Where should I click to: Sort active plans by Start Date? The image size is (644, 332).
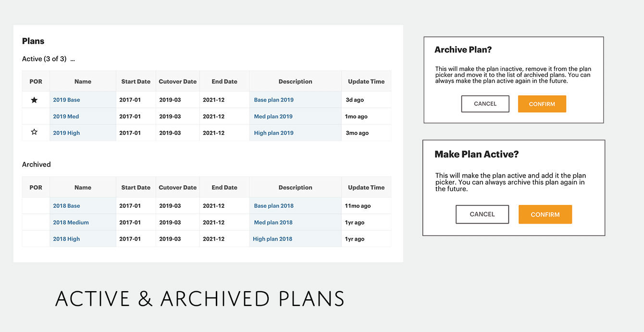[x=136, y=81]
